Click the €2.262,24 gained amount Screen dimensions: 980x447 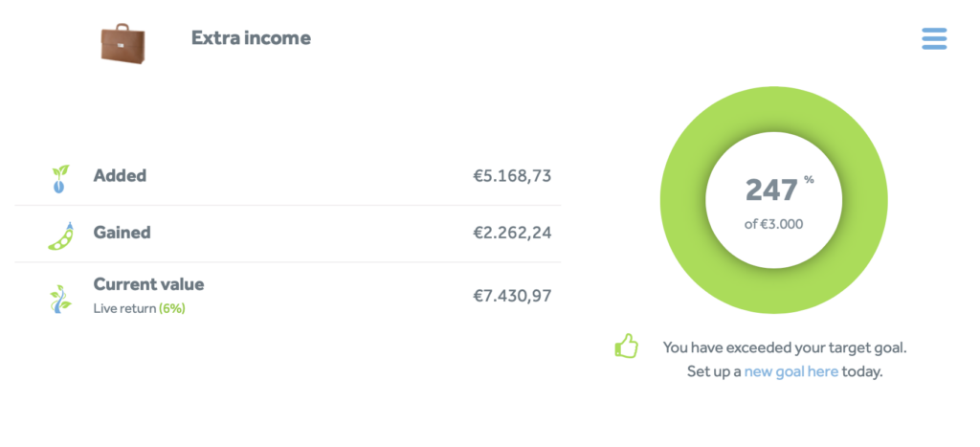512,233
